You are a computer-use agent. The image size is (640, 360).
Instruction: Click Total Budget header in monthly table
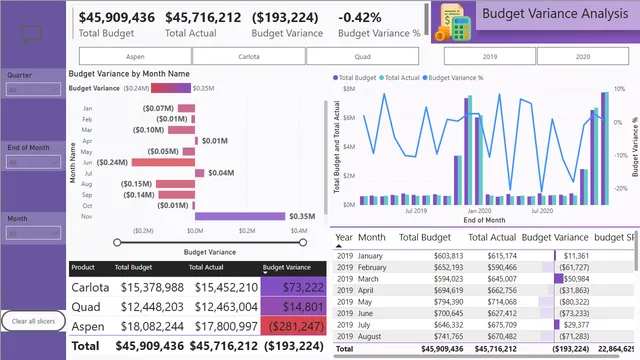pos(424,237)
